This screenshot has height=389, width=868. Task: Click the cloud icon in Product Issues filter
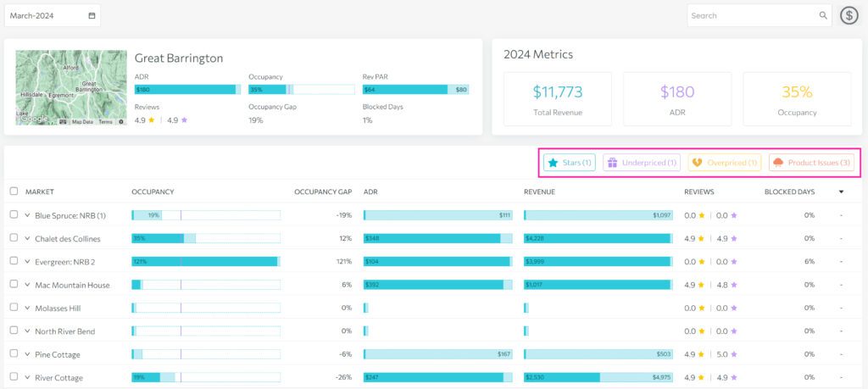[x=778, y=163]
